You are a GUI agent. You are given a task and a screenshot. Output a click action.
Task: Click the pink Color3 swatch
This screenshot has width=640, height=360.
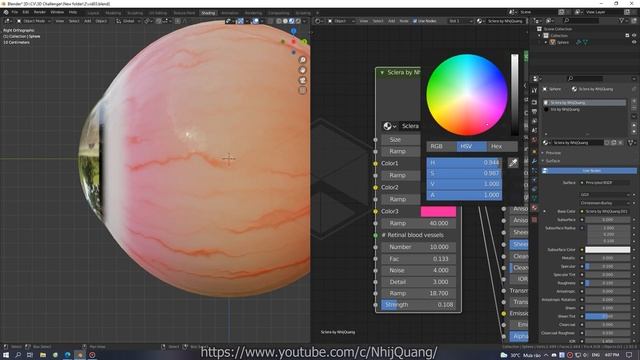point(438,211)
